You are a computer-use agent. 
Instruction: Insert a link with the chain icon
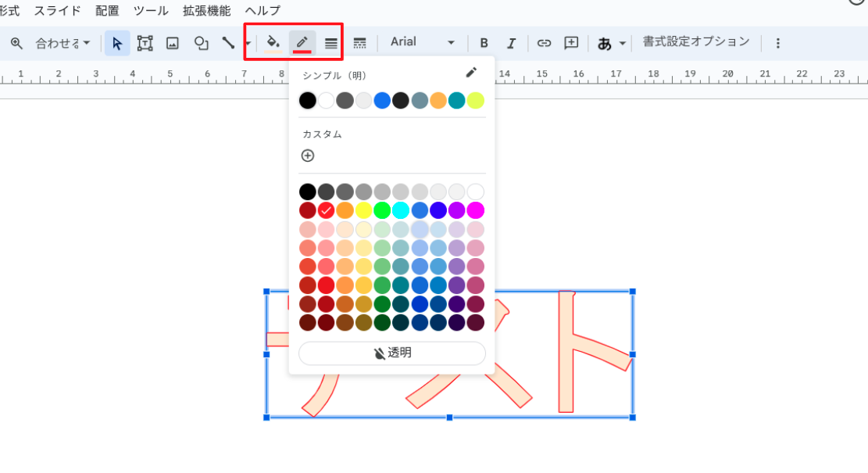pyautogui.click(x=545, y=43)
